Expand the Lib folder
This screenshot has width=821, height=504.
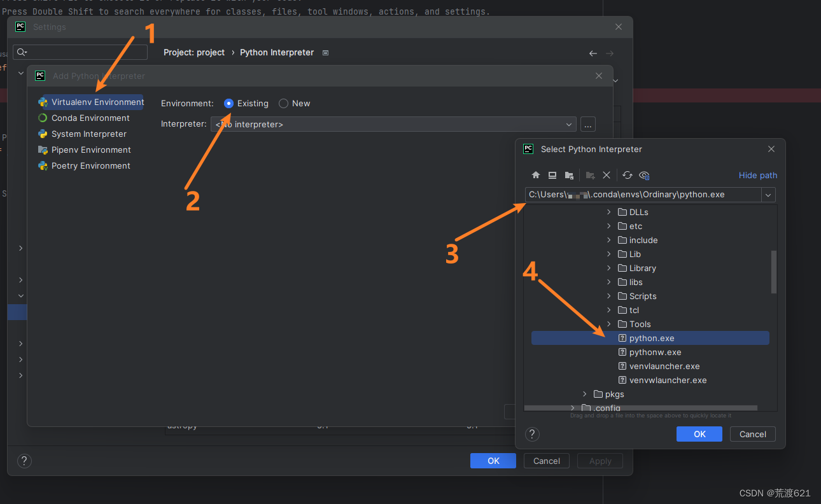pos(608,254)
